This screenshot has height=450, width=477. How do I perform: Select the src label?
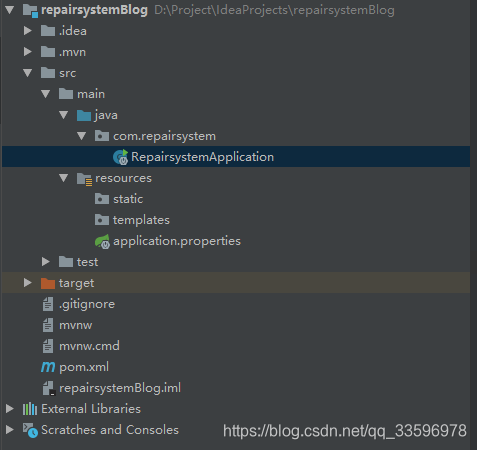(68, 73)
